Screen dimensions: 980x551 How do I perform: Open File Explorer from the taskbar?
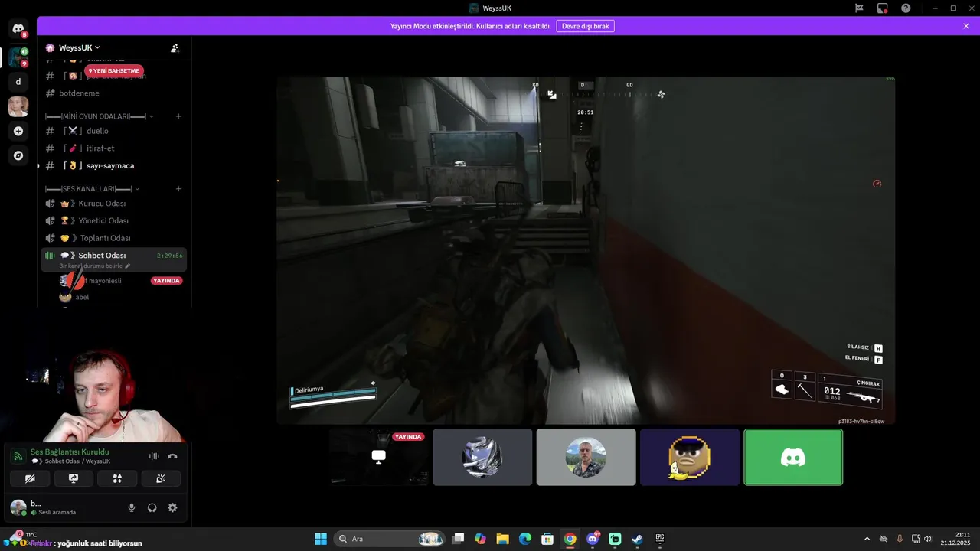[x=502, y=539]
